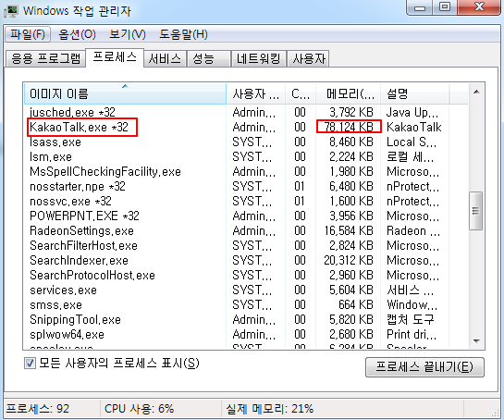Open the 네트워킹 tab

pos(259,58)
